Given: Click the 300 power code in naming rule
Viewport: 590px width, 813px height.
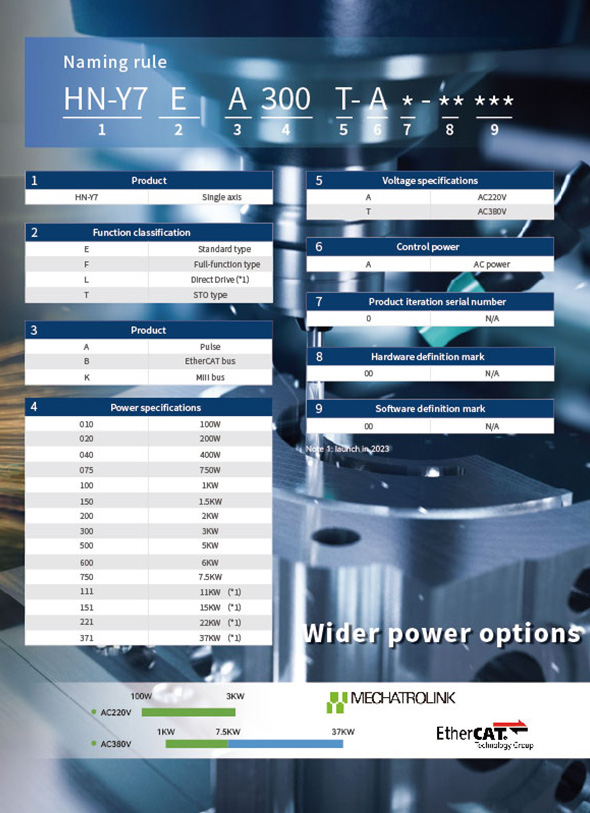Looking at the screenshot, I should tap(286, 99).
